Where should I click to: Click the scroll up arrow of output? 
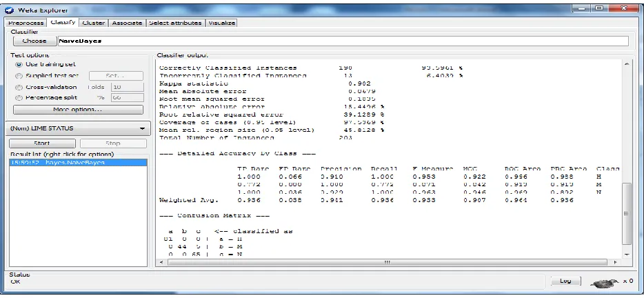(626, 64)
